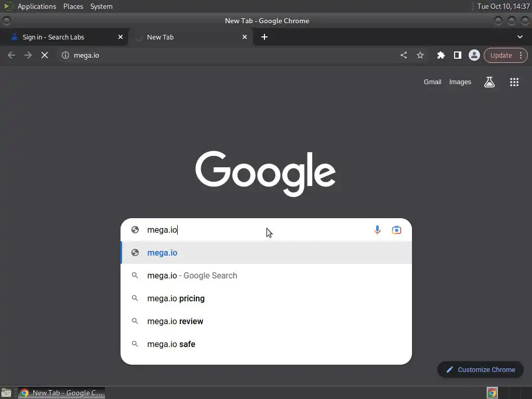Start voice search with microphone icon
This screenshot has width=532, height=399.
pyautogui.click(x=377, y=230)
